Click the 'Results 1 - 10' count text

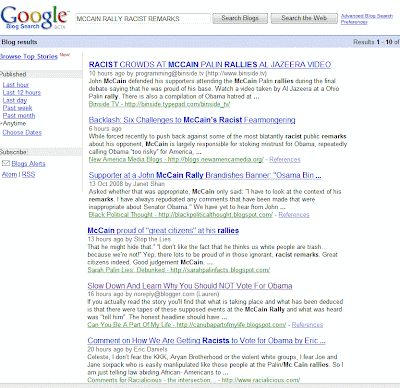click(x=376, y=42)
